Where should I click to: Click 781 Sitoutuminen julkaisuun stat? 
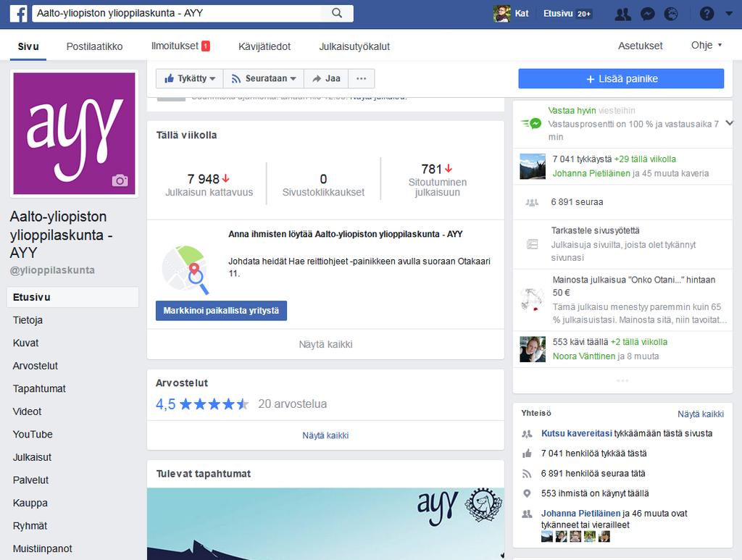(x=437, y=180)
